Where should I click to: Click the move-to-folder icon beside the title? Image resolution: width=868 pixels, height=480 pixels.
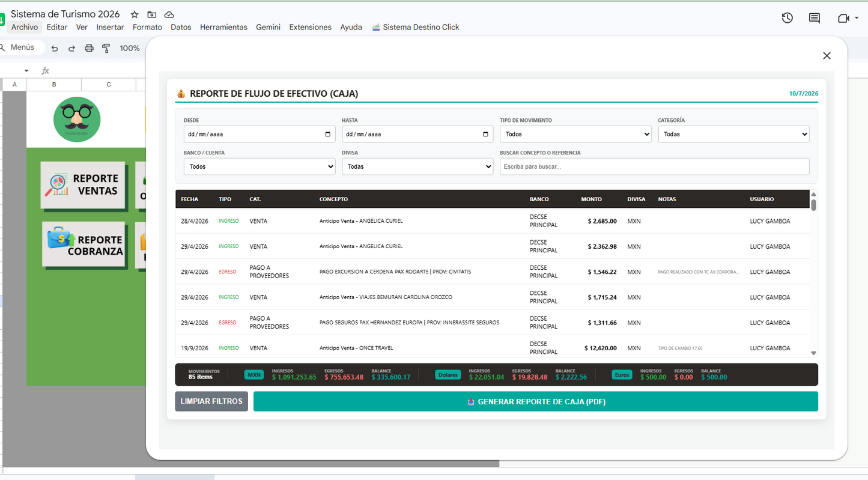151,14
